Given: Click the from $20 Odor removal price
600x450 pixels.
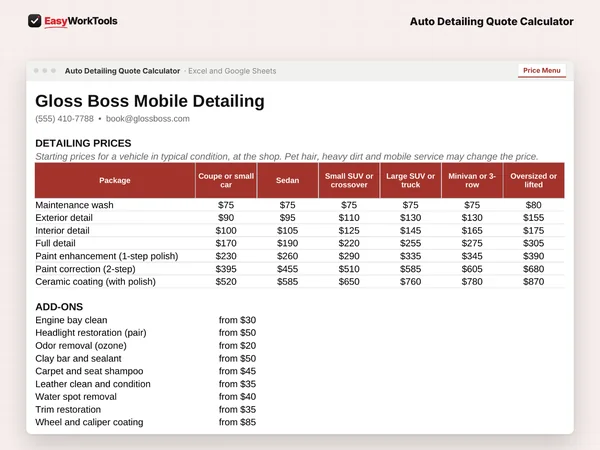Looking at the screenshot, I should click(x=237, y=346).
